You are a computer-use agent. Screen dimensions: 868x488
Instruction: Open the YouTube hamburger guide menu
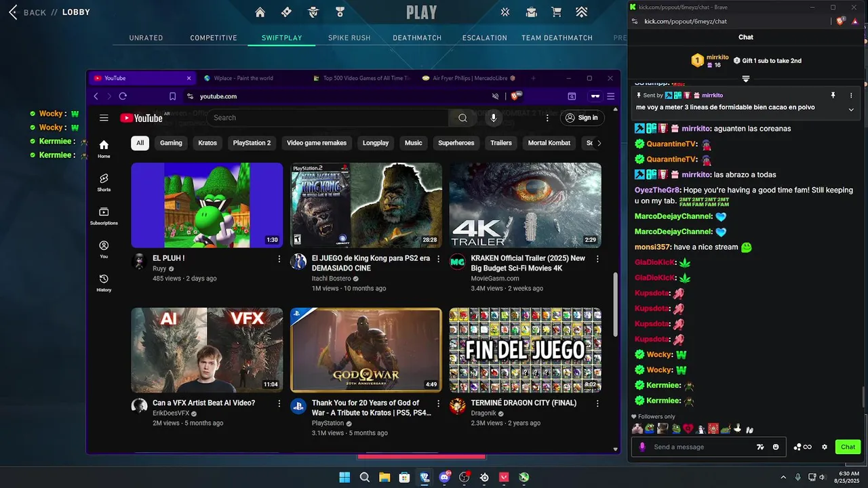104,118
